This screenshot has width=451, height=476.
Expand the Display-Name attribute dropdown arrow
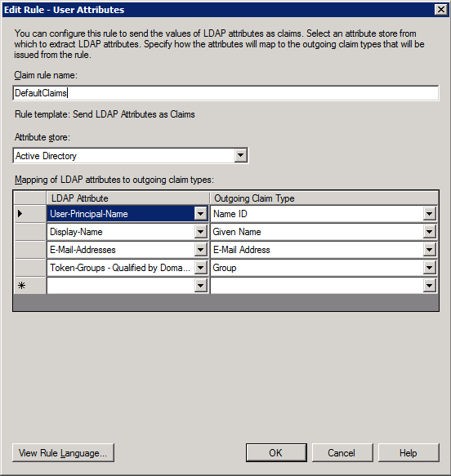pos(201,232)
